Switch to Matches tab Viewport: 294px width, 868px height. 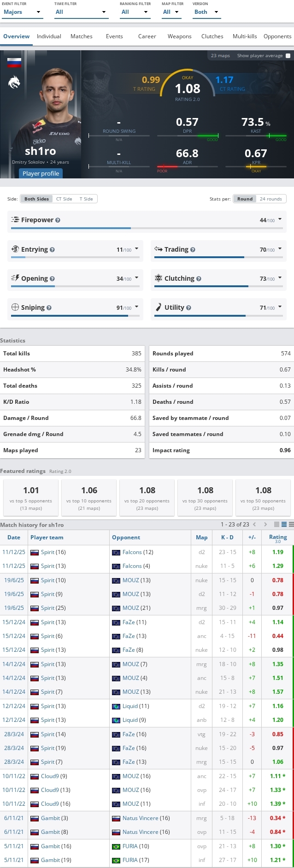point(82,36)
